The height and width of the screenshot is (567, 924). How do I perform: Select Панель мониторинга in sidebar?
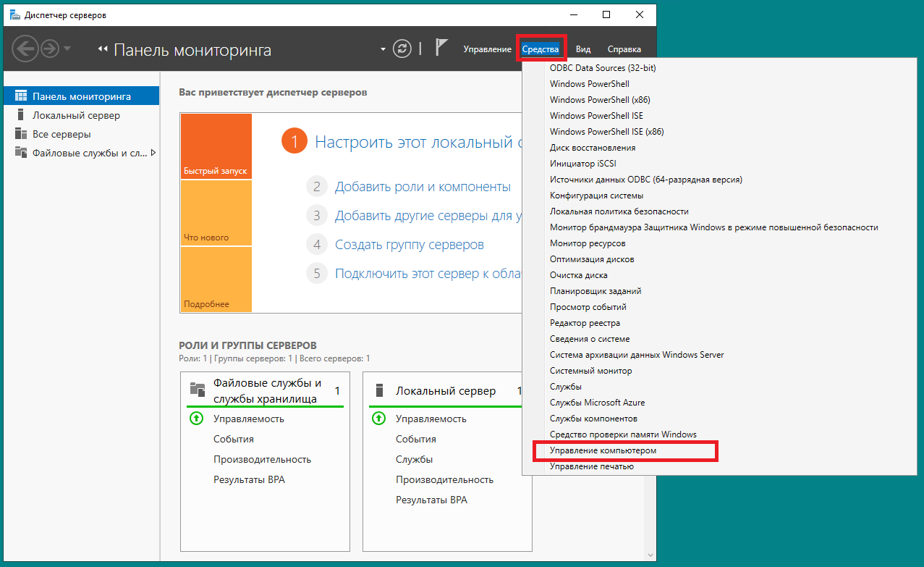coord(81,96)
